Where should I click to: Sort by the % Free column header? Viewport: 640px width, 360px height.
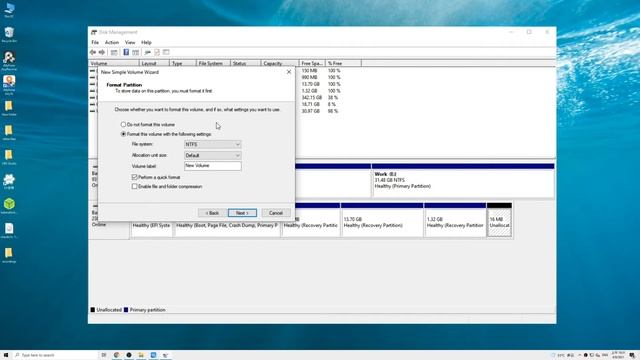pos(343,63)
